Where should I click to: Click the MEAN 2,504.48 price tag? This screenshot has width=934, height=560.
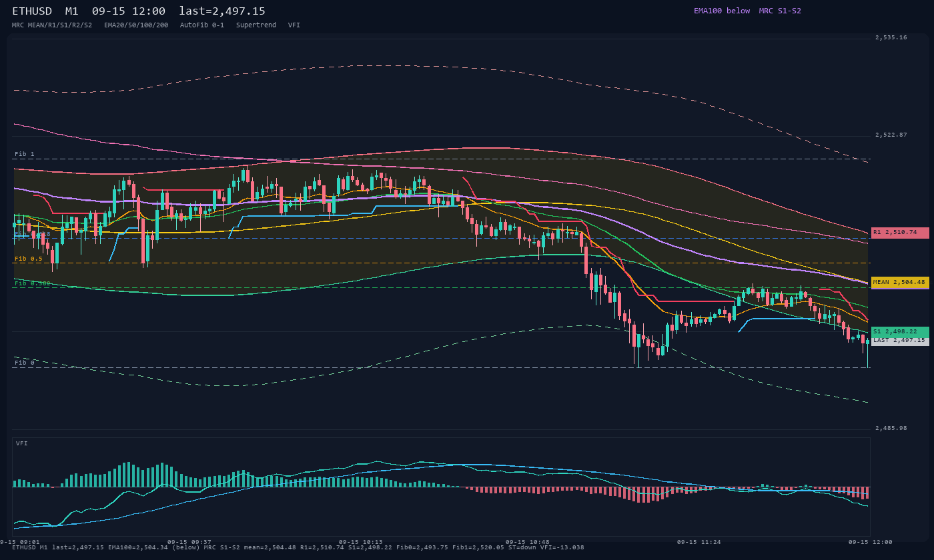(x=900, y=282)
